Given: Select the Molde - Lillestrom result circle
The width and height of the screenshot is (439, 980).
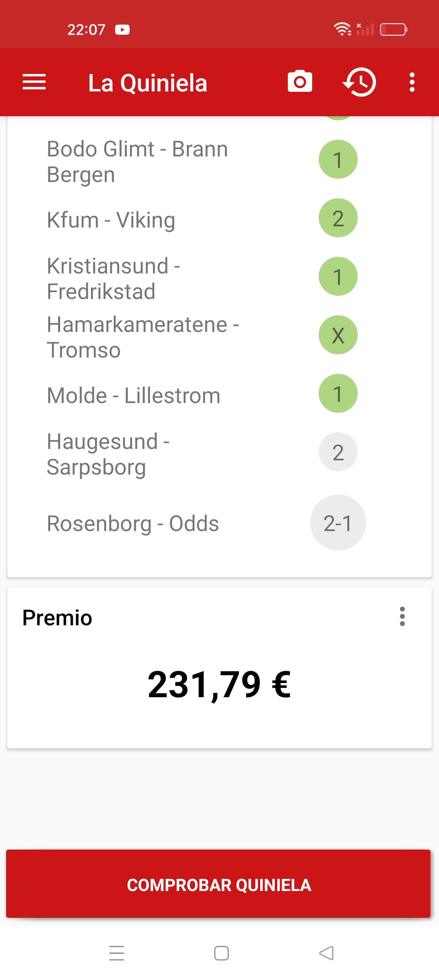Looking at the screenshot, I should click(x=338, y=394).
